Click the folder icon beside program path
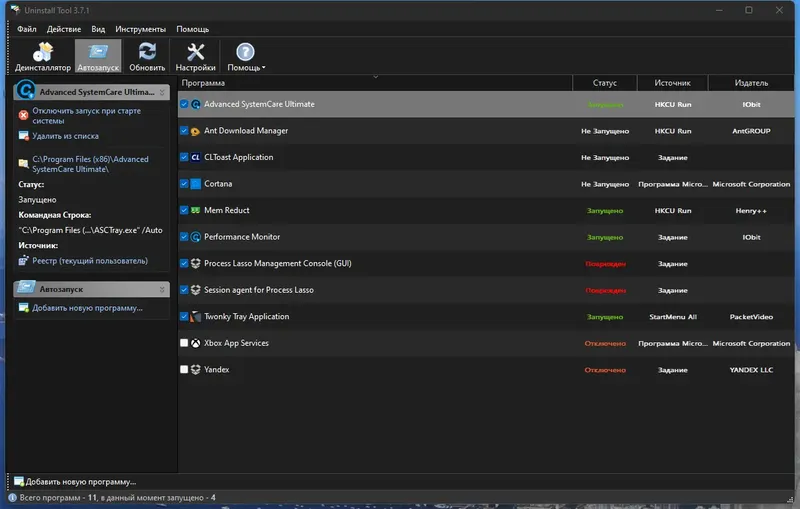 tap(23, 163)
